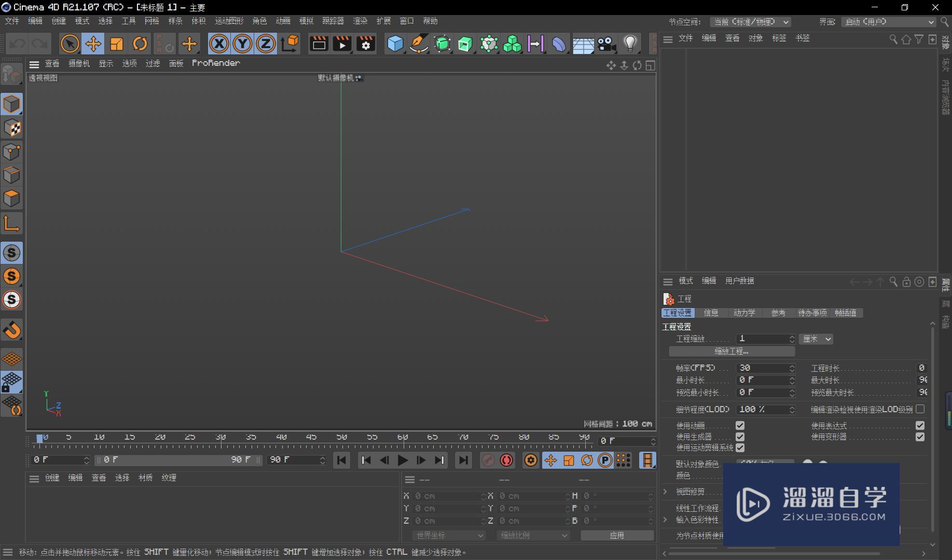Switch to Texture mode checkered cube
This screenshot has height=560, width=952.
click(11, 128)
